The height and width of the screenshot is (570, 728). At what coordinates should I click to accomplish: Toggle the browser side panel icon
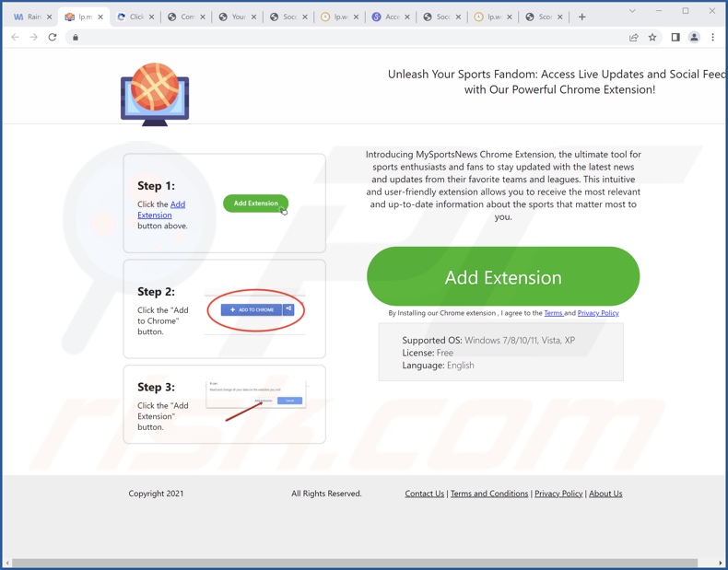click(675, 38)
